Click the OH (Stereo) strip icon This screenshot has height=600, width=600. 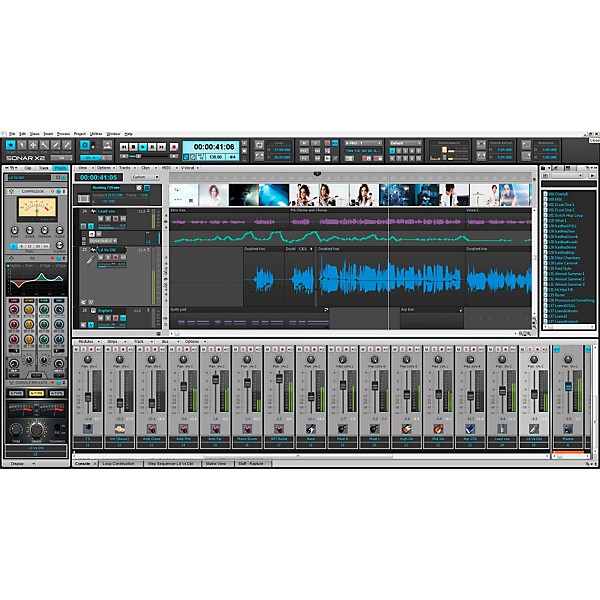click(x=120, y=429)
